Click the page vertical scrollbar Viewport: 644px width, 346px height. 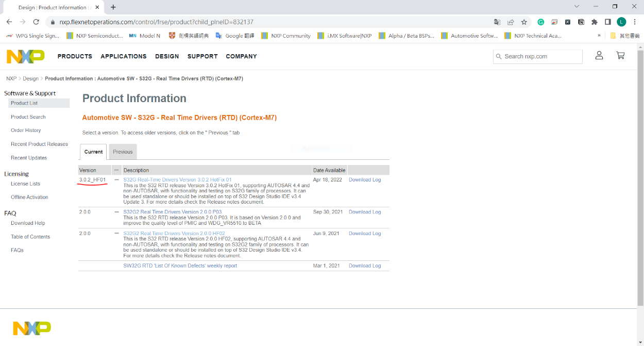640,177
